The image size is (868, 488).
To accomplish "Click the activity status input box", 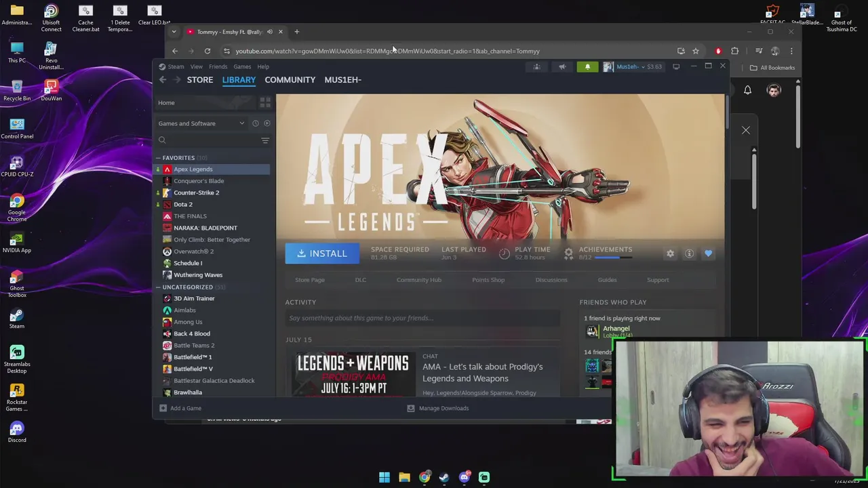I will coord(423,318).
